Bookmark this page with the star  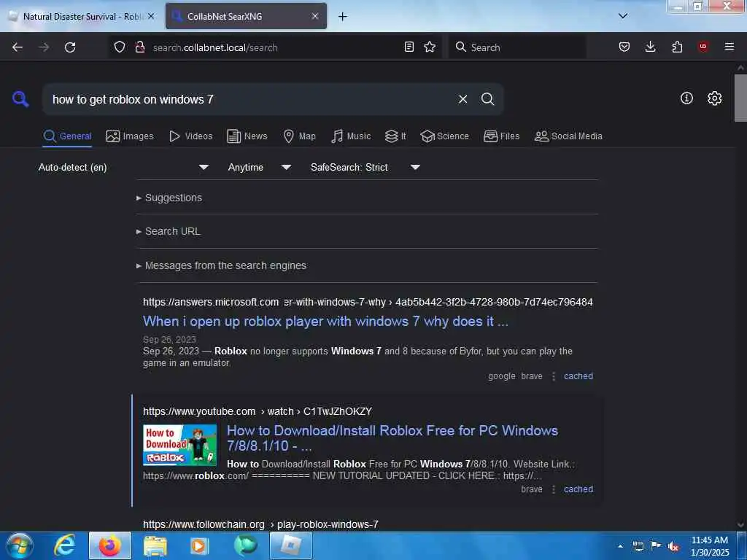coord(430,47)
